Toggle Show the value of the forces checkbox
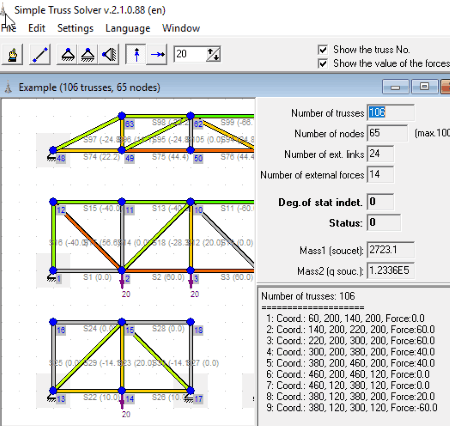This screenshot has height=426, width=450. coord(322,63)
